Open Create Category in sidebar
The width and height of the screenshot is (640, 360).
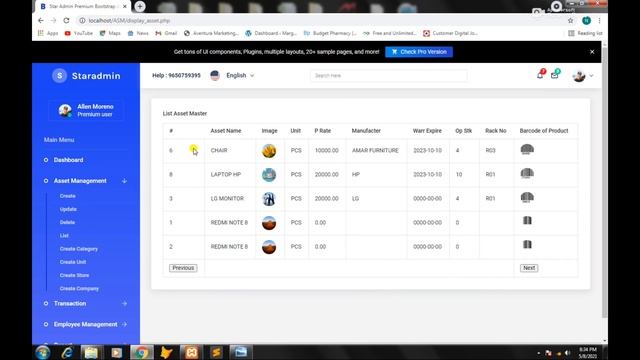point(79,249)
